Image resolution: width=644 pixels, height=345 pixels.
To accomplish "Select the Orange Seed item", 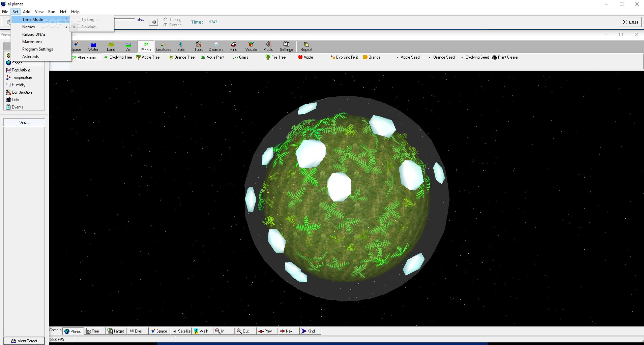I will (442, 58).
